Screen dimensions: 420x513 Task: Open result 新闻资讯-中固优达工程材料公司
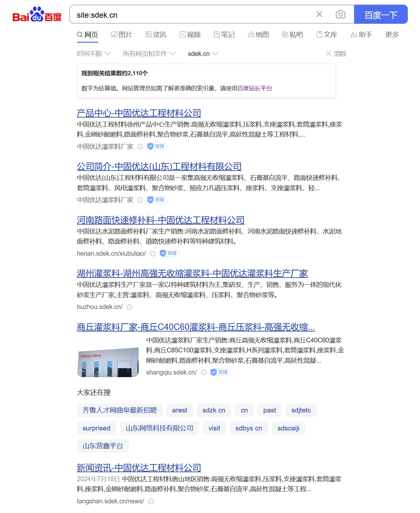[x=139, y=468]
